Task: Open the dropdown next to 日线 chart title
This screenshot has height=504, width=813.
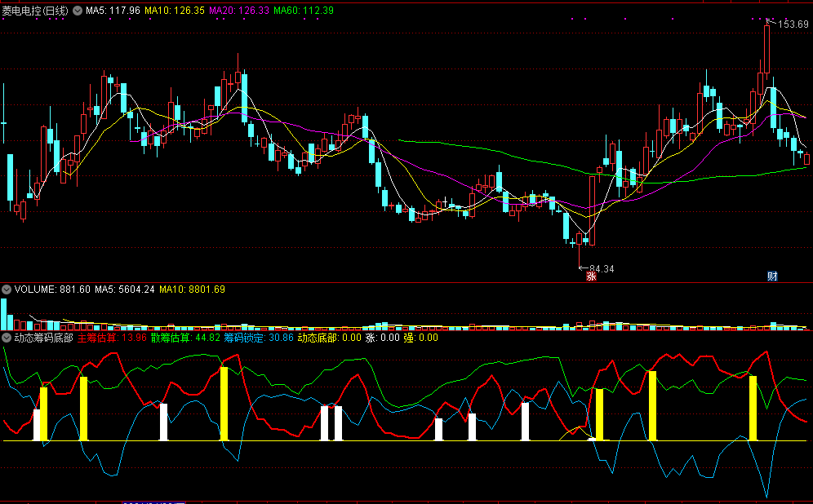Action: click(x=78, y=11)
